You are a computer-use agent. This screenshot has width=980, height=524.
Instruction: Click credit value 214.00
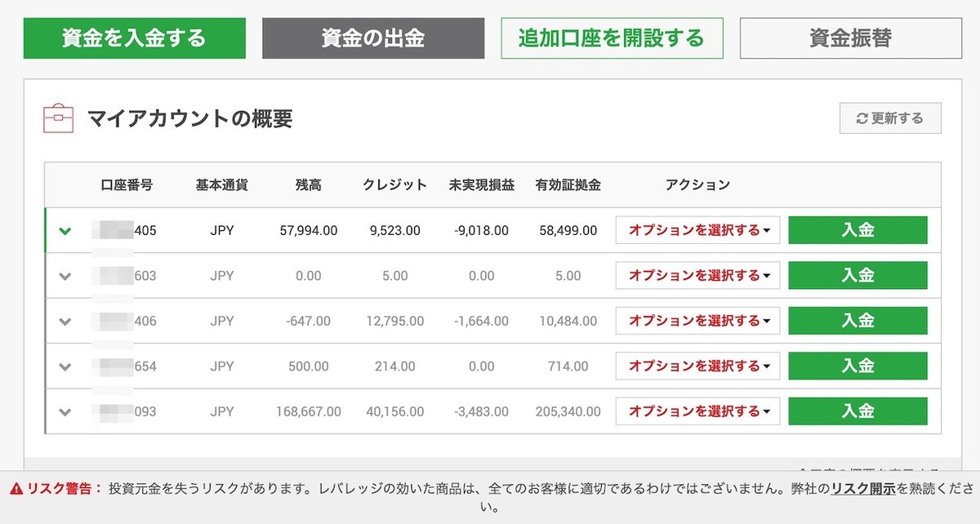point(395,366)
